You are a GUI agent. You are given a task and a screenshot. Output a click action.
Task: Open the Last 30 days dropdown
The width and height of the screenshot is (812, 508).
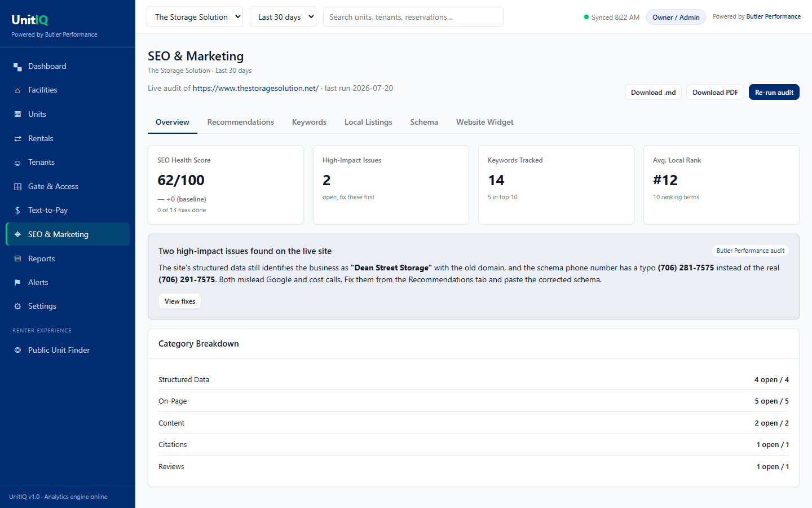click(x=283, y=17)
